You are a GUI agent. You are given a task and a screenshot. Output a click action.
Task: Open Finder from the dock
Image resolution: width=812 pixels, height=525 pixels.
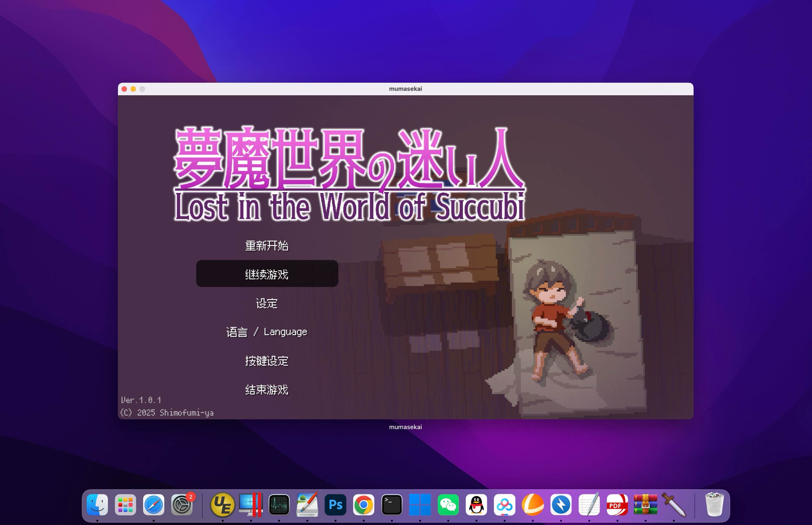(97, 505)
